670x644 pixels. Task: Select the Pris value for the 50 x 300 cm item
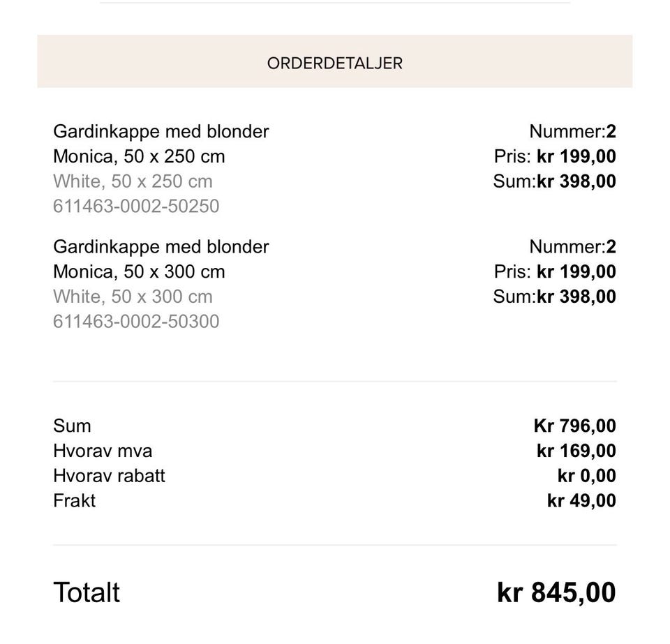click(576, 271)
